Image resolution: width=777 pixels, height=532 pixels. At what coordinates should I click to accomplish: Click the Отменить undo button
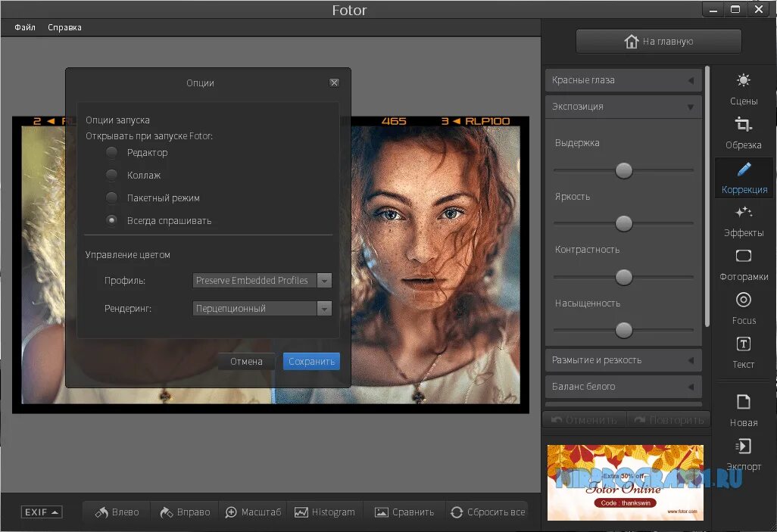click(584, 420)
